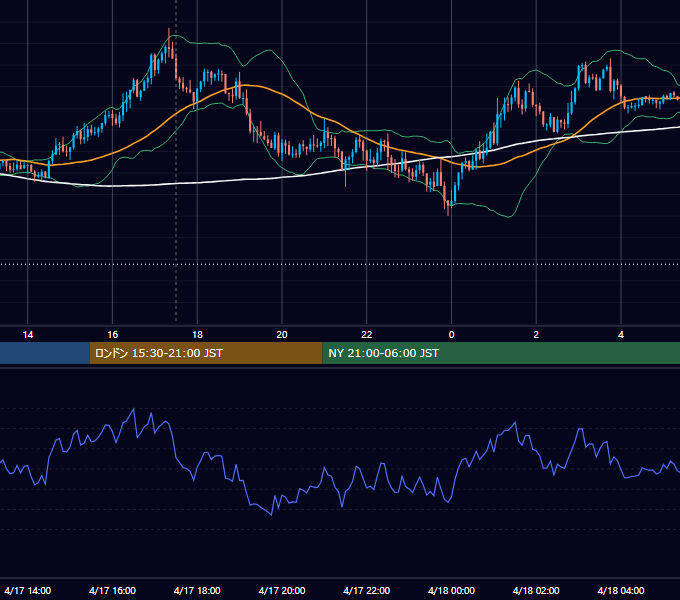Click the 4/17 16:00 time label

click(112, 590)
